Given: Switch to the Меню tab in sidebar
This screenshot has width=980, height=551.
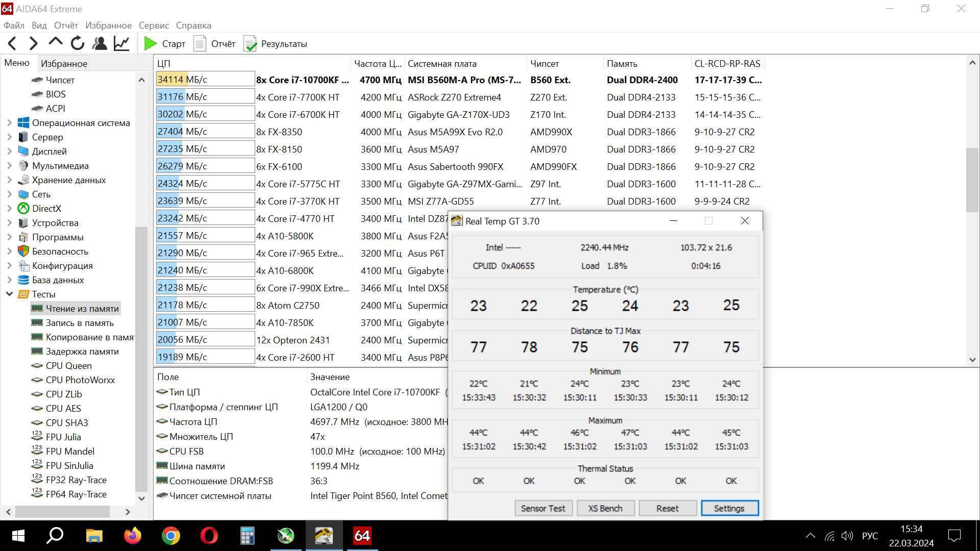Looking at the screenshot, I should 17,63.
